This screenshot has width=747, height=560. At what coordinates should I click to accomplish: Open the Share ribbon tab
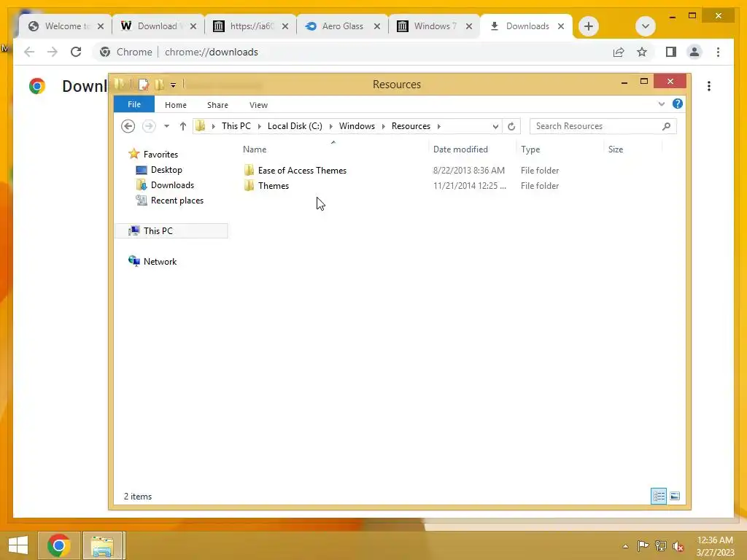217,105
